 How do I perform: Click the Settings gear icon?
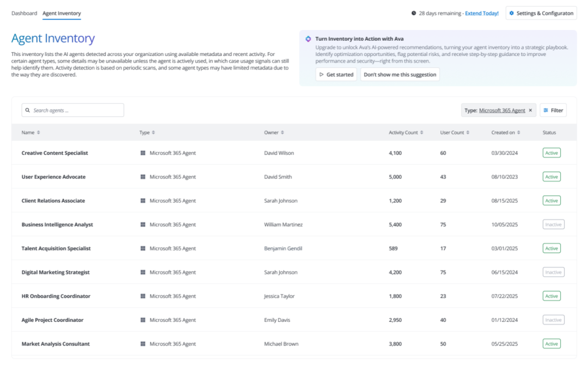pos(511,13)
